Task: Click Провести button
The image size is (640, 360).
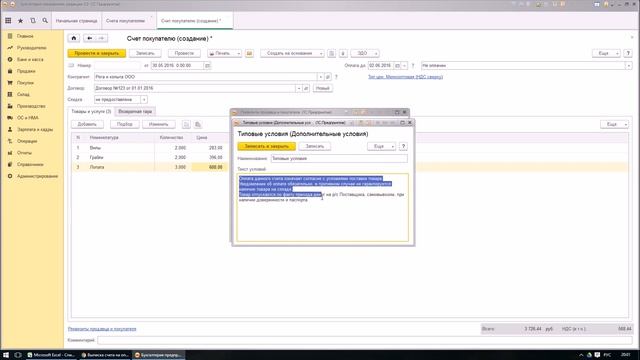Action: coord(184,53)
